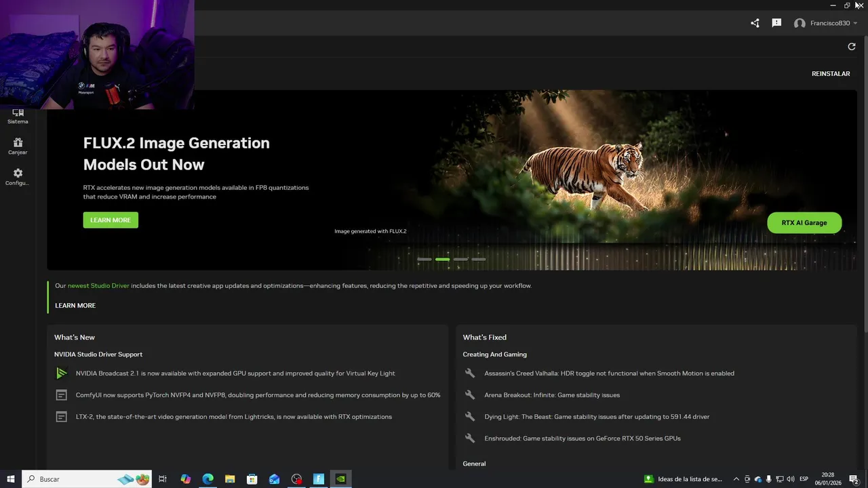Image resolution: width=868 pixels, height=488 pixels.
Task: Select Dying Light: The Beast fix text
Action: tap(597, 417)
